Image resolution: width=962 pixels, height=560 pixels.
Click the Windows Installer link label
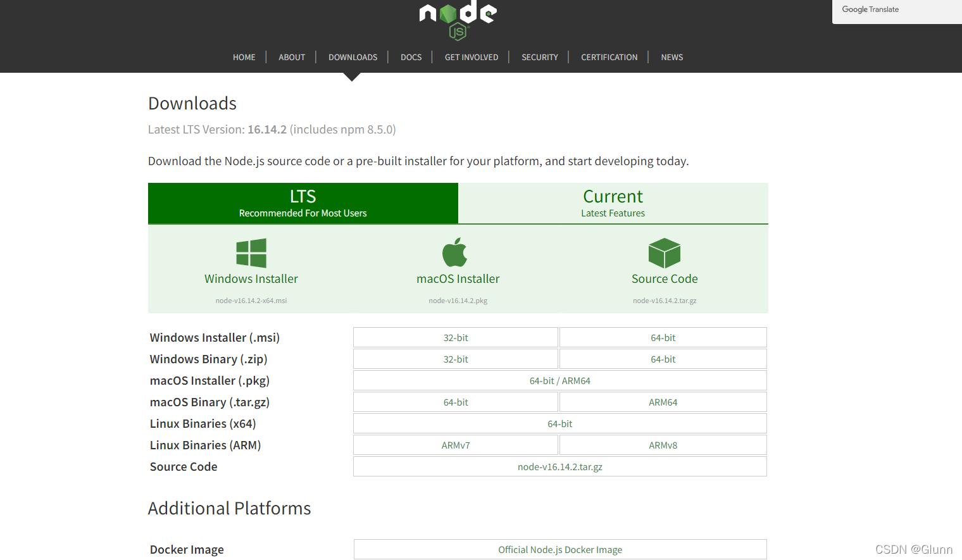[x=251, y=279]
